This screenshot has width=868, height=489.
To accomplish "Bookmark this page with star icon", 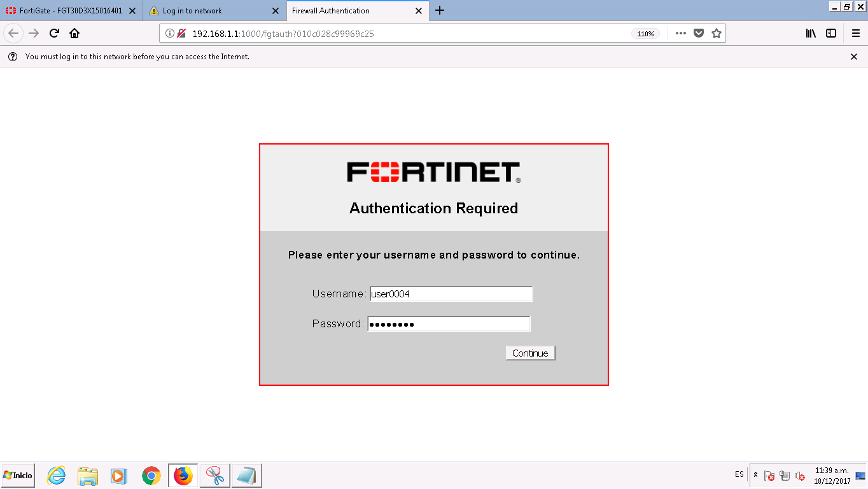I will (x=717, y=33).
